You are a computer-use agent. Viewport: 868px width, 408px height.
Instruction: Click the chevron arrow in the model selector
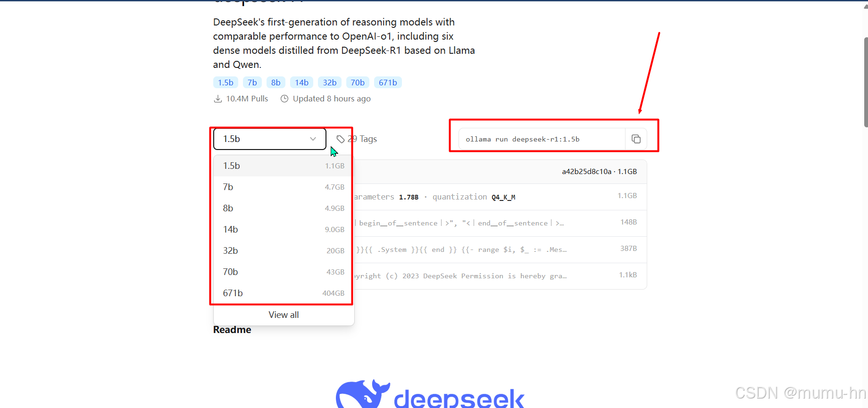313,139
